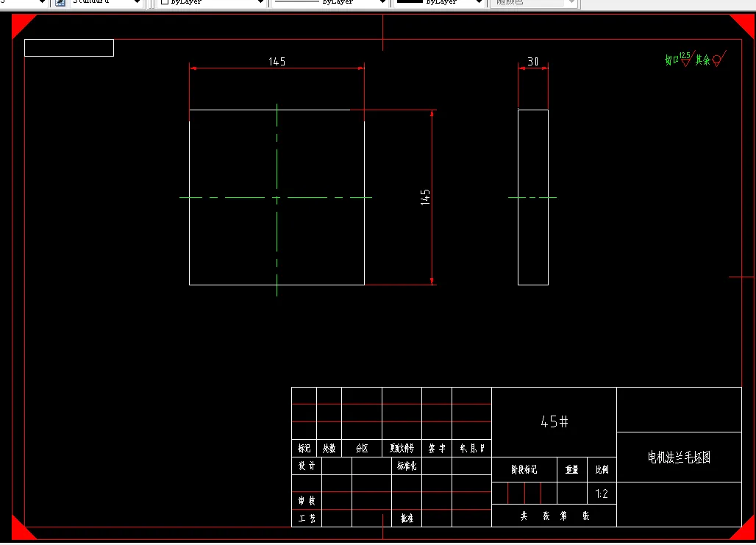Select the 标记 cell in title block
The width and height of the screenshot is (756, 545).
tap(304, 449)
